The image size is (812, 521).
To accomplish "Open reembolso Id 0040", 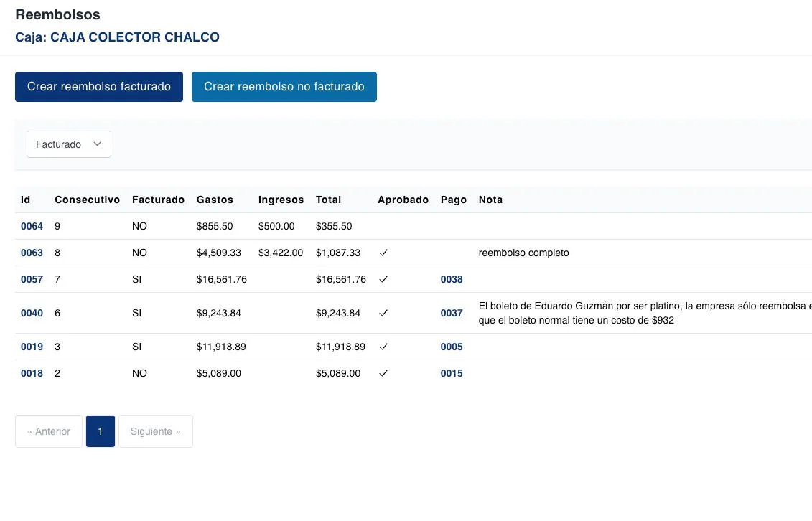I will [x=32, y=313].
